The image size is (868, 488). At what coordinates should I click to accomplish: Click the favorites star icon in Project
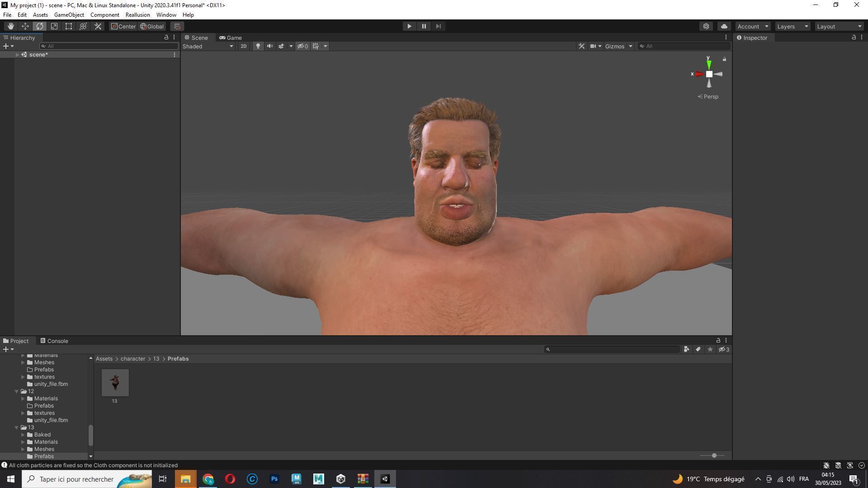[710, 349]
